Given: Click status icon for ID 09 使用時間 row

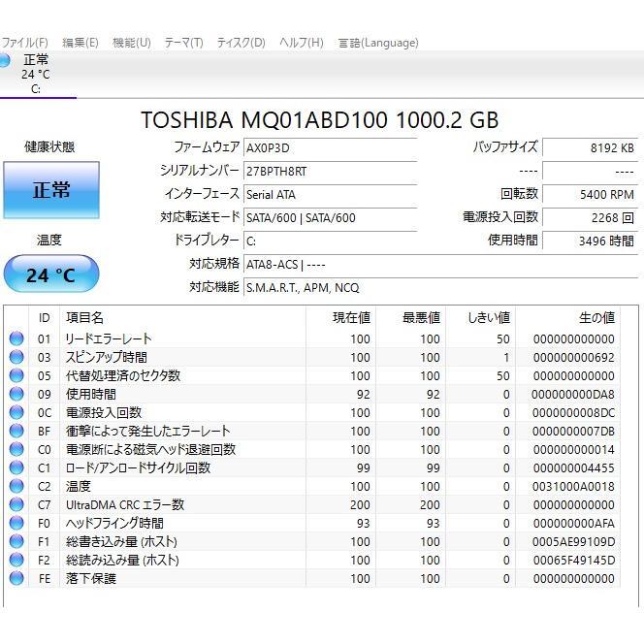Looking at the screenshot, I should click(16, 395).
